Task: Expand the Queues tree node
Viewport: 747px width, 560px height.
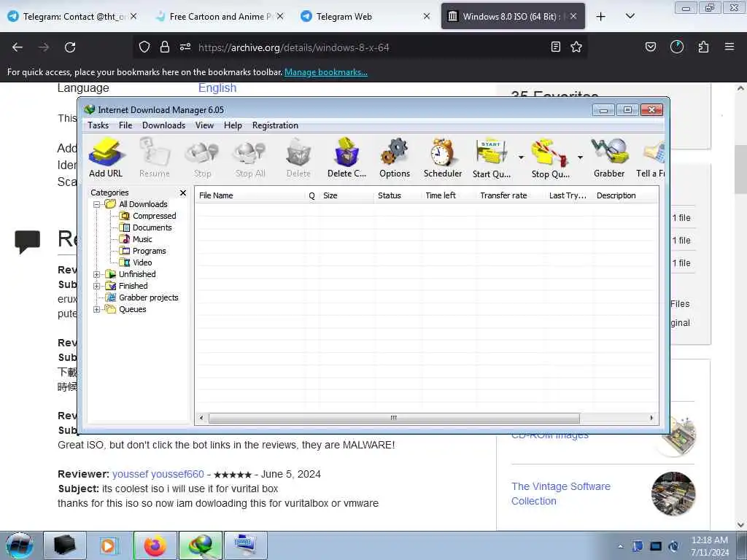Action: (97, 309)
